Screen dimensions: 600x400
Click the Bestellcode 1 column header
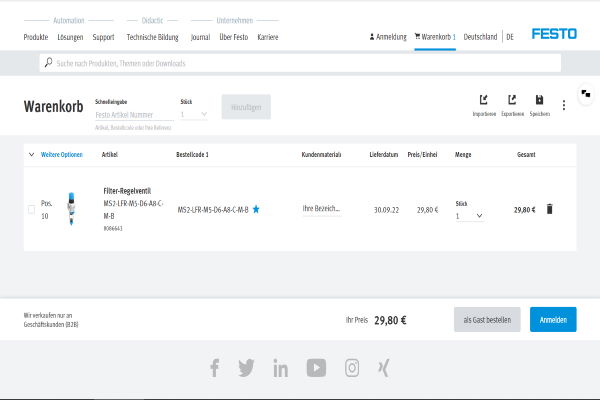click(x=192, y=155)
